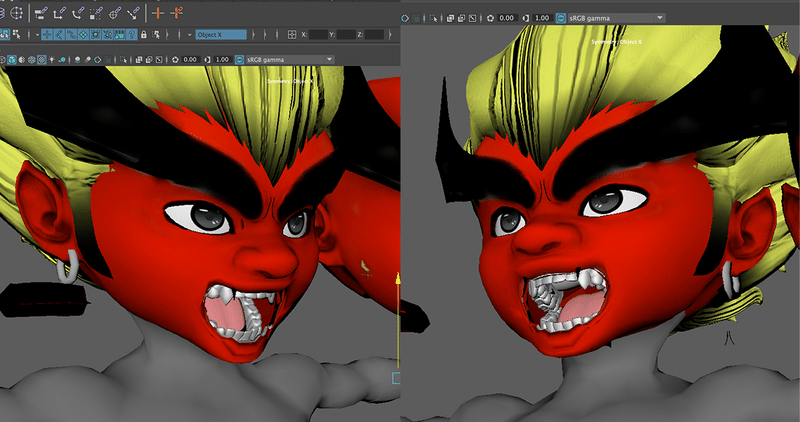The height and width of the screenshot is (422, 800).
Task: Click Isolate Select icon in right panel toolbar
Action: 433,18
